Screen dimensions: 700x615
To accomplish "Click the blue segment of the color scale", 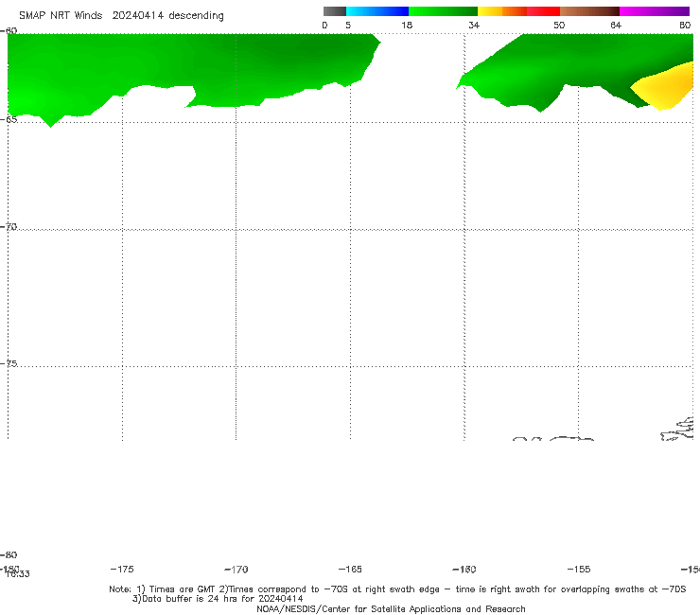I will click(x=377, y=11).
